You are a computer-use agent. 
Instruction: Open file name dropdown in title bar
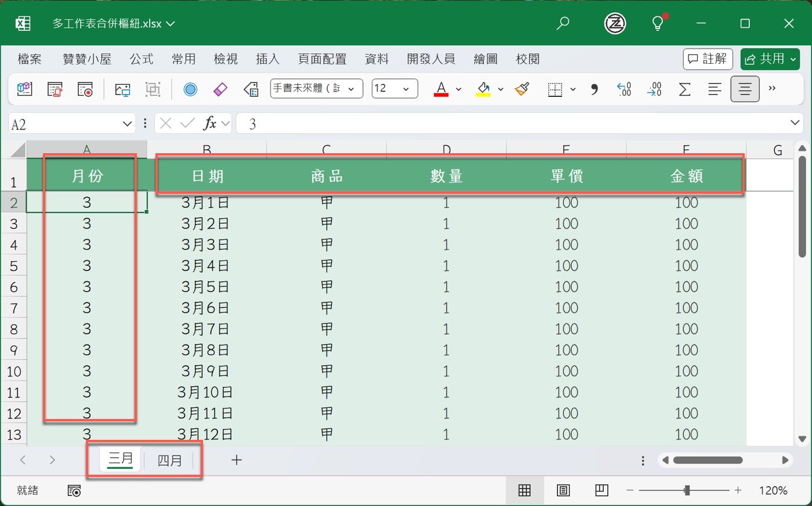171,24
